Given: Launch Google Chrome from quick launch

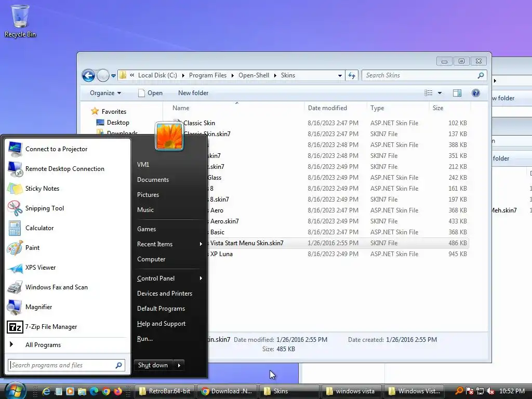Looking at the screenshot, I should [x=106, y=391].
